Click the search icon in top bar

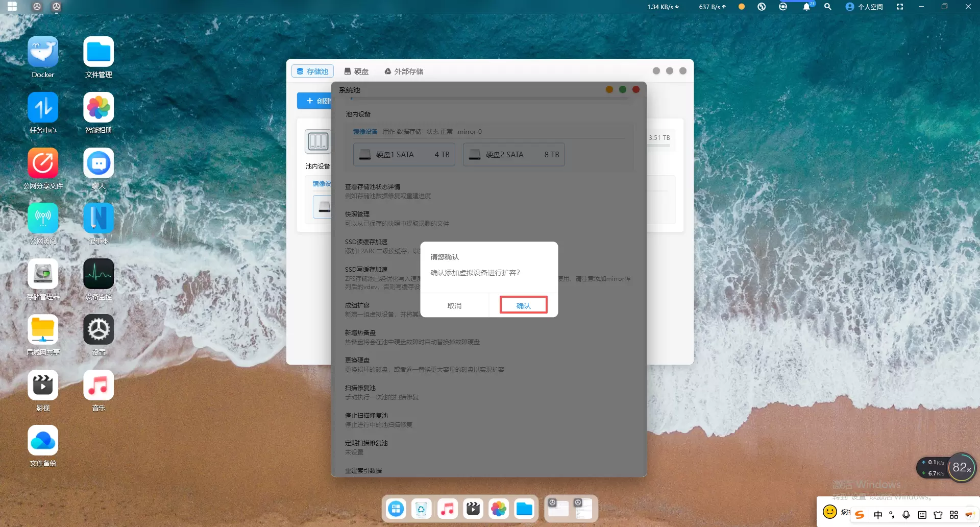tap(828, 7)
